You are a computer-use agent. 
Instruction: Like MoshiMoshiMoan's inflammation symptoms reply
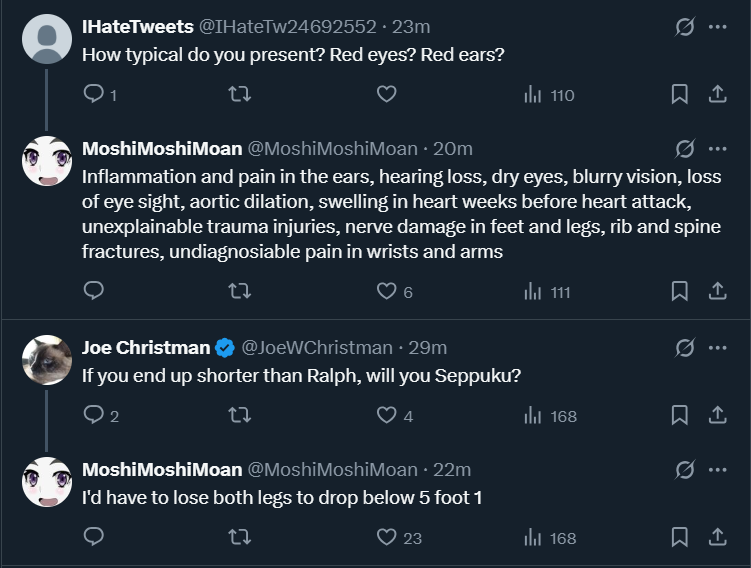coord(387,291)
